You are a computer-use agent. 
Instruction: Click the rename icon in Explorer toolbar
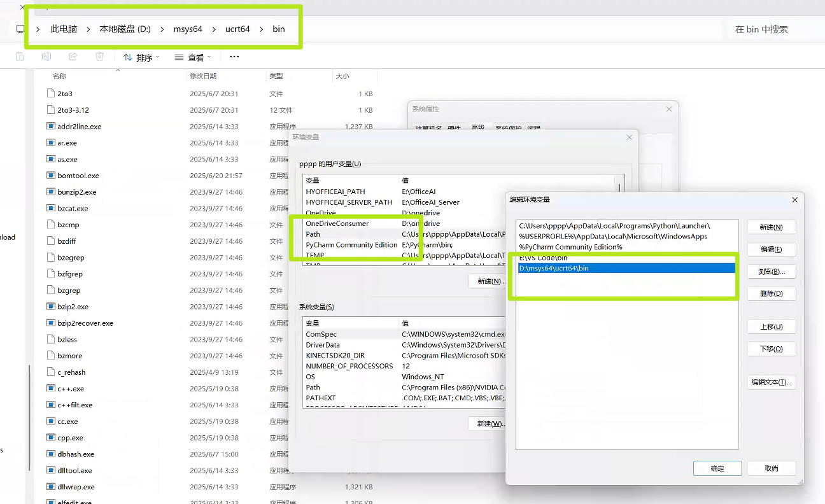(x=46, y=57)
